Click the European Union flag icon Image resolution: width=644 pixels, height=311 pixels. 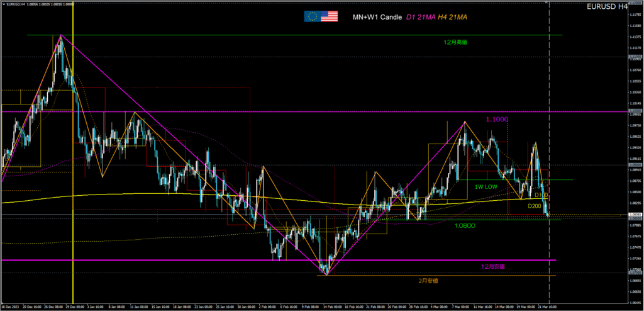pos(312,16)
